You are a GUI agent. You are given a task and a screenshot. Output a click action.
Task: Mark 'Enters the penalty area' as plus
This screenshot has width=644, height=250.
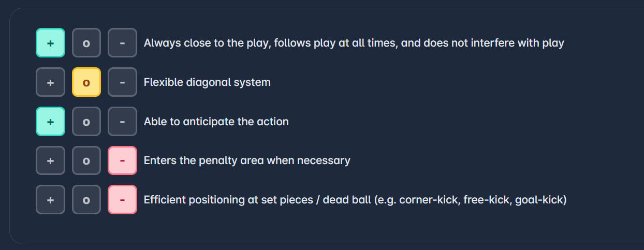[x=50, y=160]
